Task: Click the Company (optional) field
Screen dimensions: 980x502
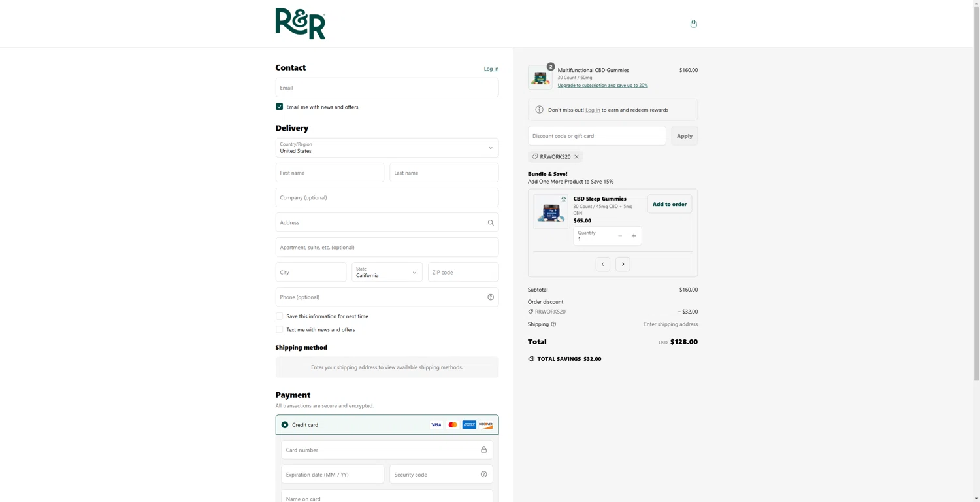Action: (387, 197)
